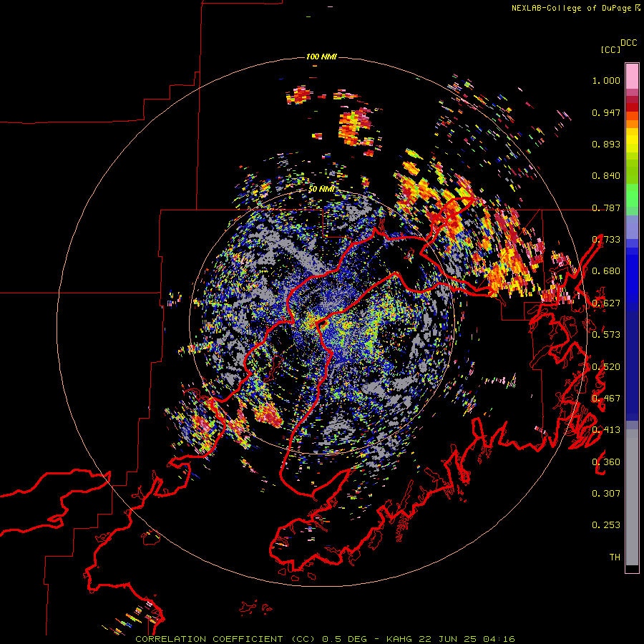This screenshot has height=644, width=644.
Task: Click the 0.5 DEG elevation text
Action: 344,639
